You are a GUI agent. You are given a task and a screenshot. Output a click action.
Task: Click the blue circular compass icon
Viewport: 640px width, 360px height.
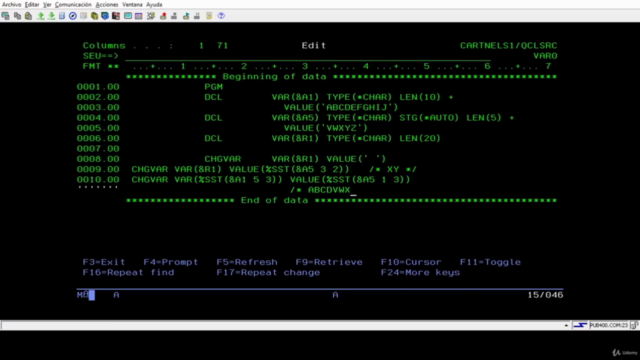pyautogui.click(x=73, y=16)
